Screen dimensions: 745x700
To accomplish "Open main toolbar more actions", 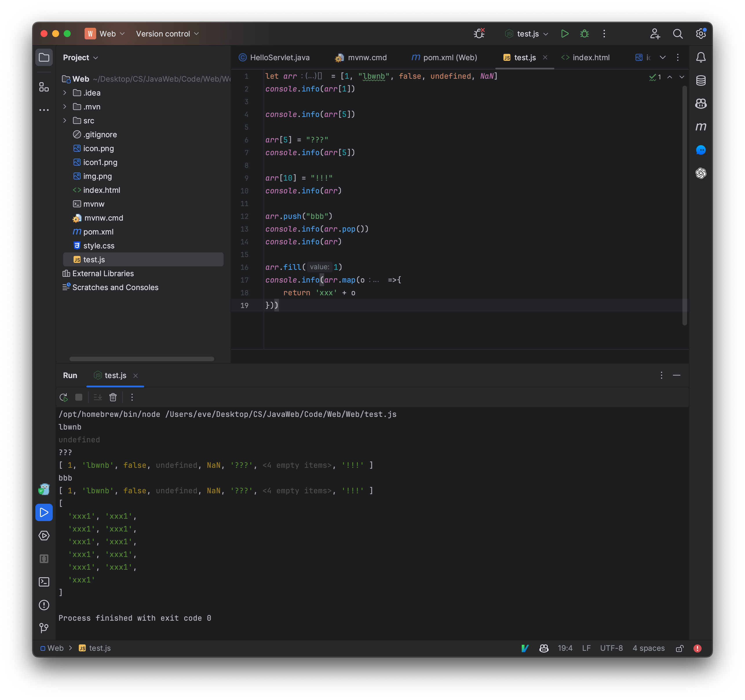I will click(604, 34).
